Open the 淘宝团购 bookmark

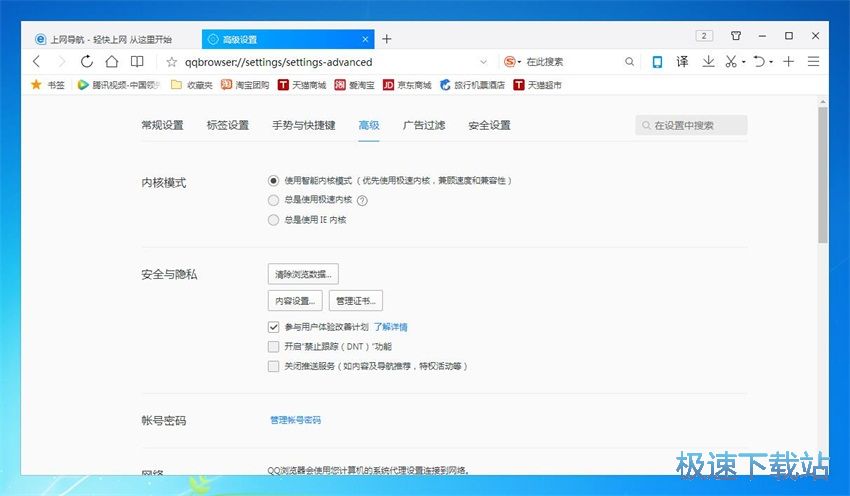(245, 85)
